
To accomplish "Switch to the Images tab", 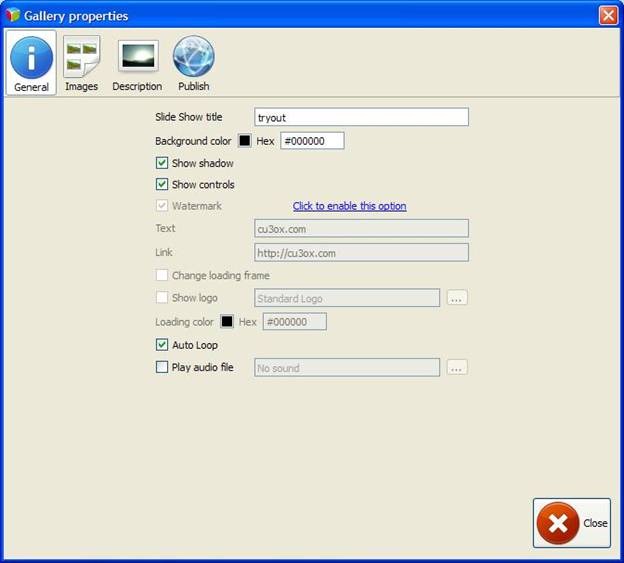I will click(x=82, y=63).
